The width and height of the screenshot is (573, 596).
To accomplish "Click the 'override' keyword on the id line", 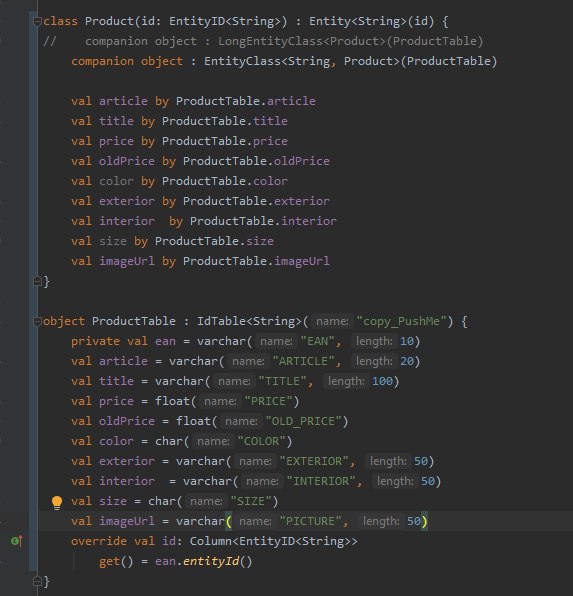I will 98,541.
